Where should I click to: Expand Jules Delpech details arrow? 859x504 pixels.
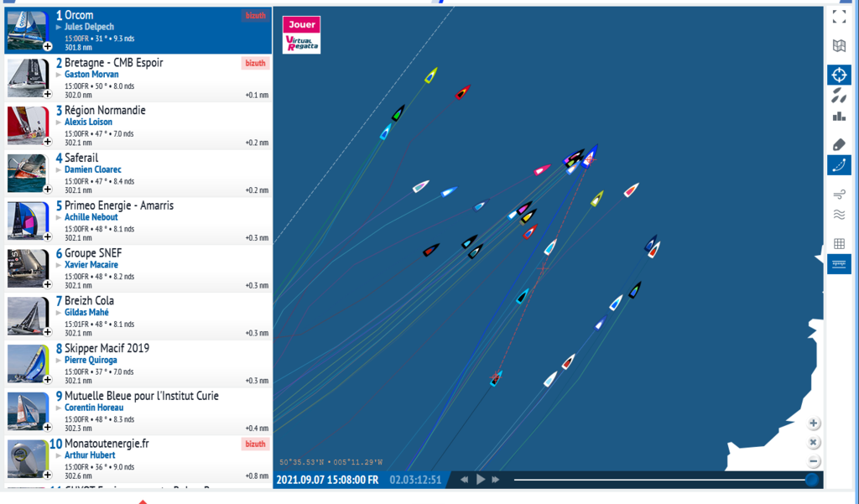point(59,27)
